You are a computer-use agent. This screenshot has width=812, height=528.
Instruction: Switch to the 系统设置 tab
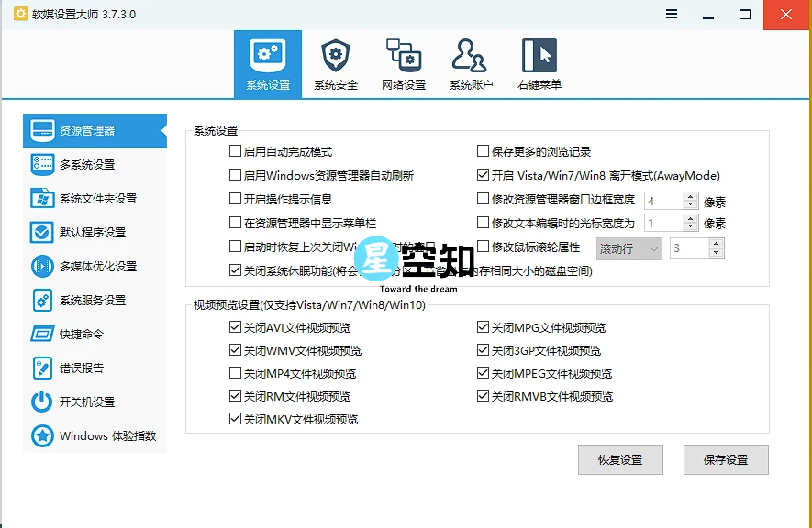[x=268, y=62]
